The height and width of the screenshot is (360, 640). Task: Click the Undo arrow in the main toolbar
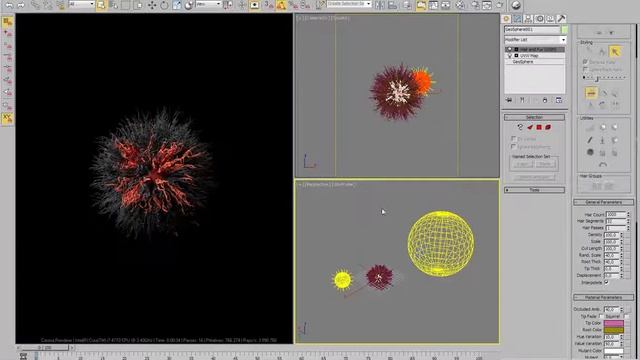coord(9,5)
